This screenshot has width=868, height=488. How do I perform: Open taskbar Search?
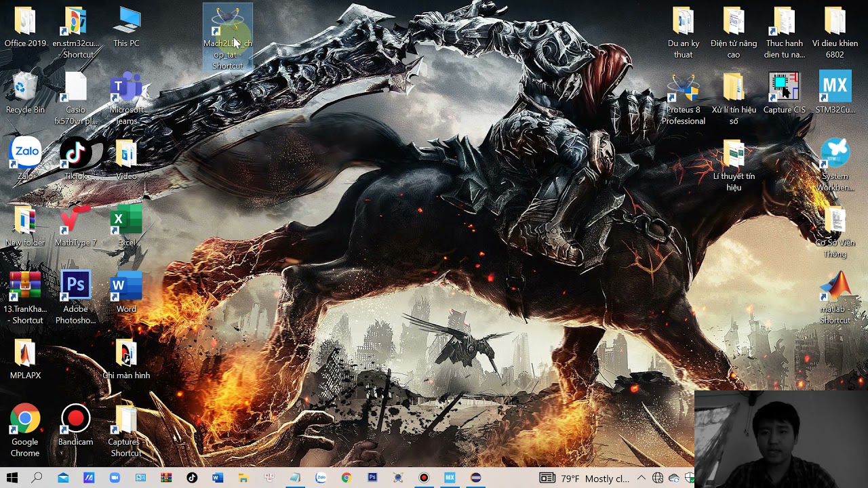coord(37,478)
